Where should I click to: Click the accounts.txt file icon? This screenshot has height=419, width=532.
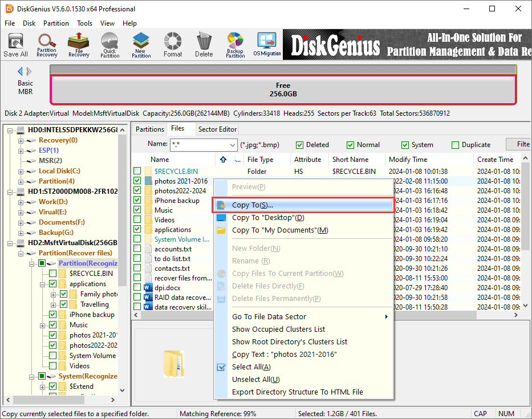click(148, 249)
